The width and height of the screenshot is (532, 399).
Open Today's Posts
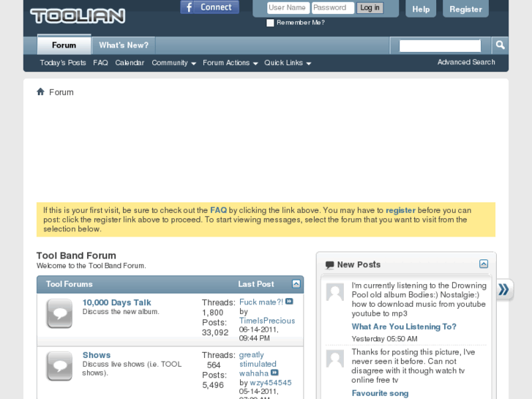click(x=63, y=63)
